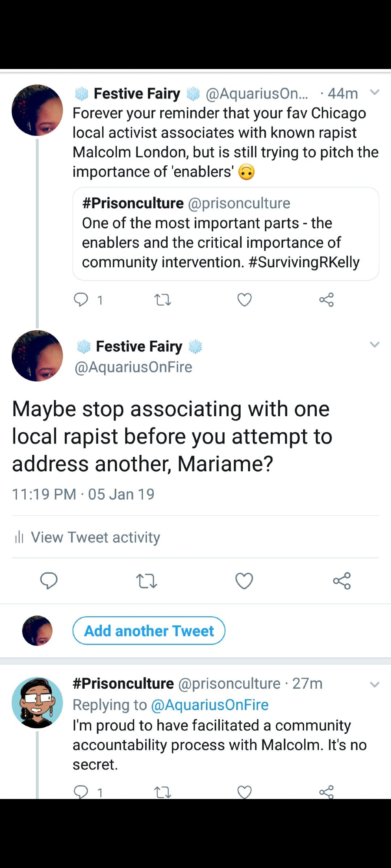The height and width of the screenshot is (868, 391).
Task: Retweet the main tweet addressing Mariame
Action: 146,581
